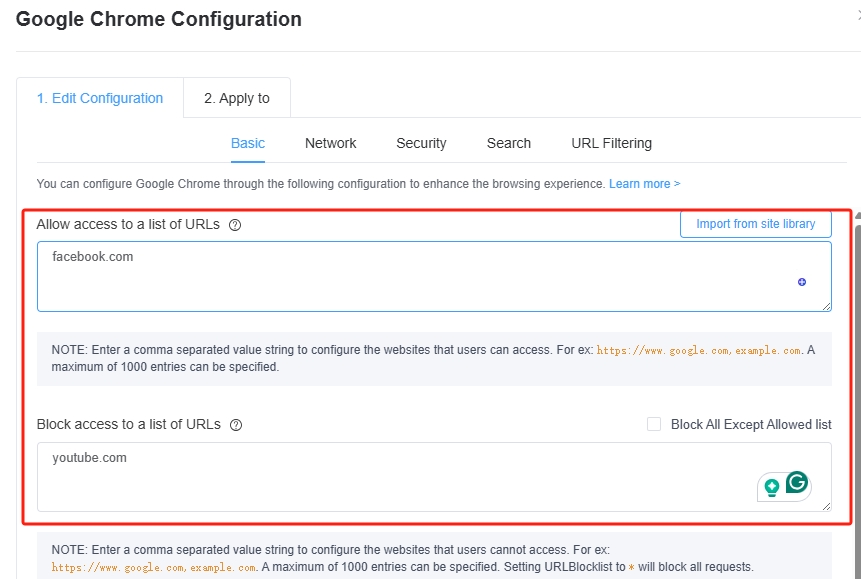The image size is (861, 579).
Task: Click the Grammarly icon in block URLs field
Action: click(797, 482)
